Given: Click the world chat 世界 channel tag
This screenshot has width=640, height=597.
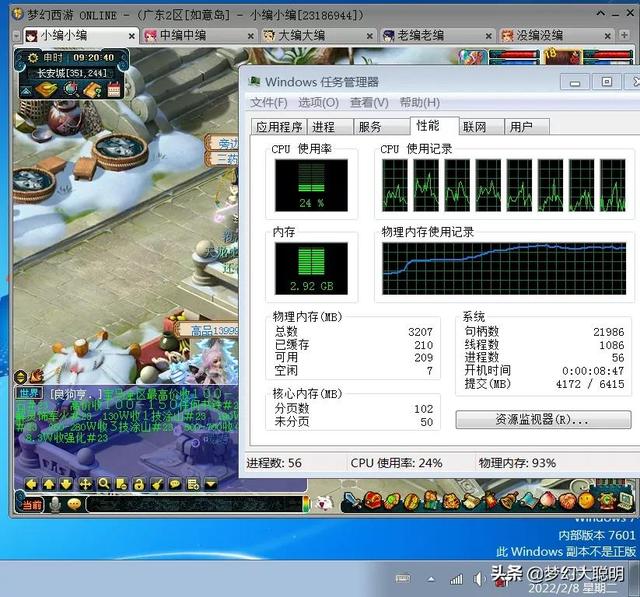Looking at the screenshot, I should 29,393.
